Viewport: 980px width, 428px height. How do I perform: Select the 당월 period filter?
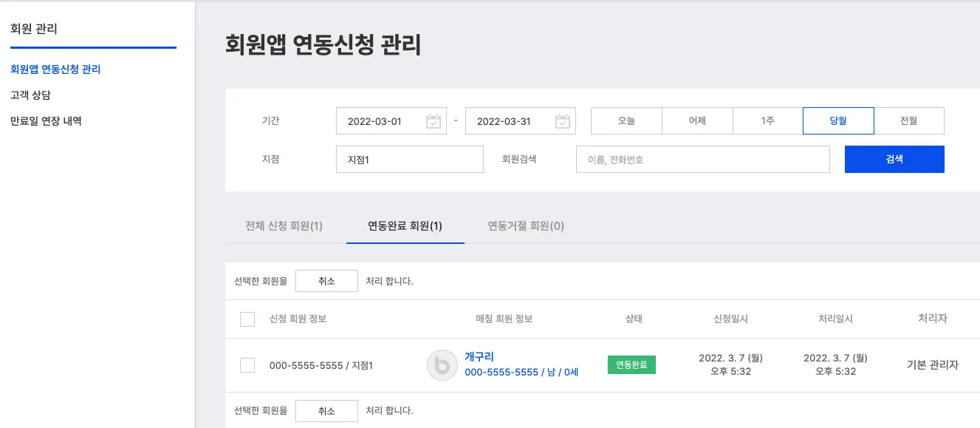click(838, 121)
